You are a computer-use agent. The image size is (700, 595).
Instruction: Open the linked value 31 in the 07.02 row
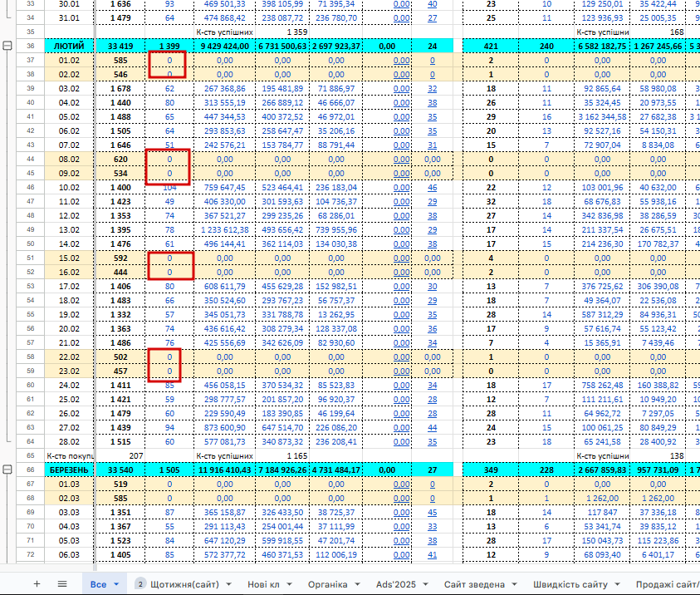432,145
